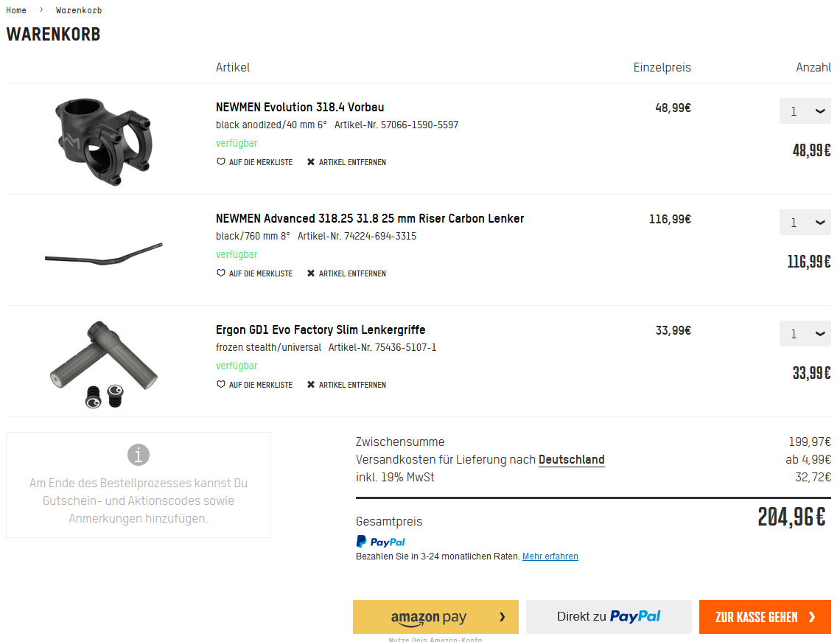Click X icon to remove NEWMEN Evolution Vorbau

point(311,162)
